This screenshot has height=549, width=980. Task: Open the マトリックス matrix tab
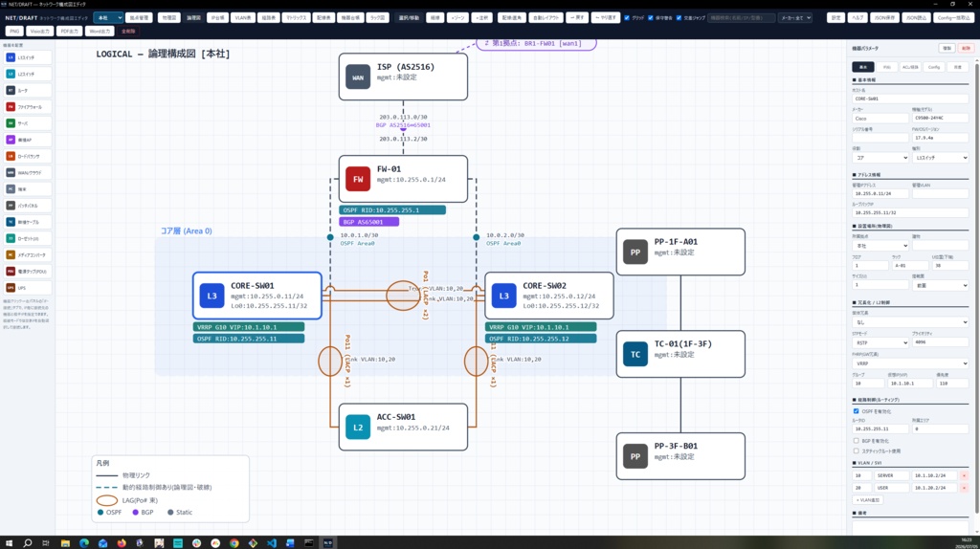(x=296, y=17)
